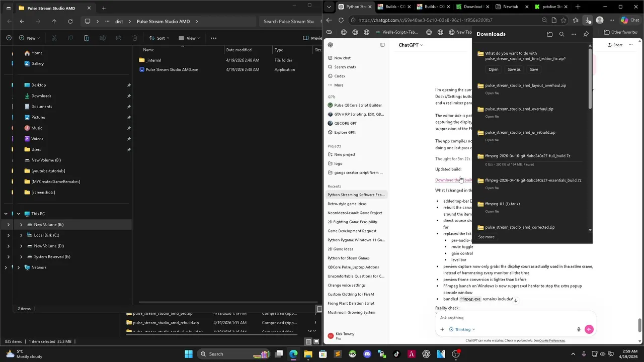
Task: Click Save for pending download
Action: tap(534, 69)
